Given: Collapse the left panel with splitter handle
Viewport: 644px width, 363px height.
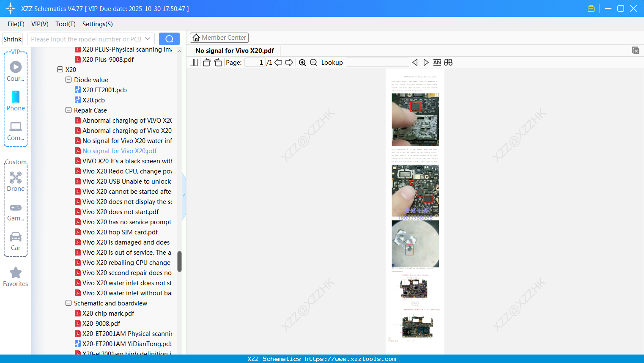Looking at the screenshot, I should click(184, 196).
